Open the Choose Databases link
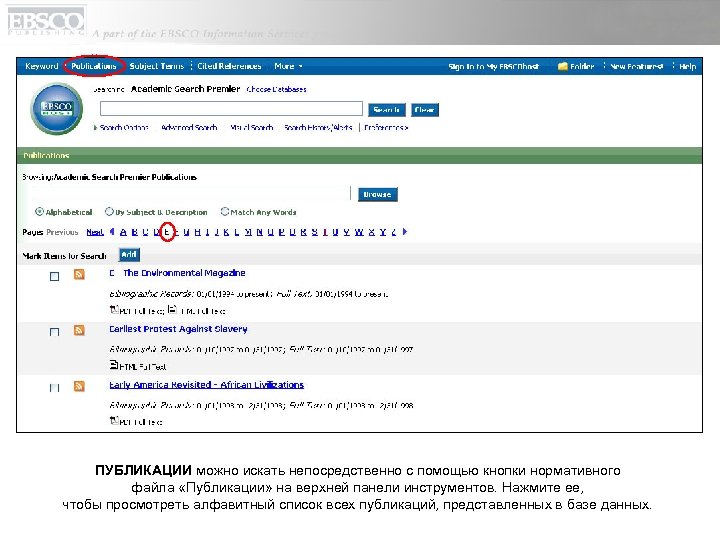 click(x=276, y=89)
